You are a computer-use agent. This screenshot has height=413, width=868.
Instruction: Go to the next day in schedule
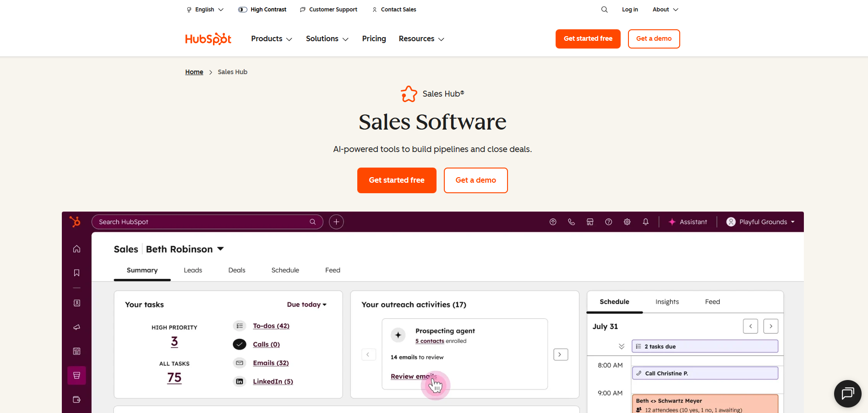(x=771, y=326)
